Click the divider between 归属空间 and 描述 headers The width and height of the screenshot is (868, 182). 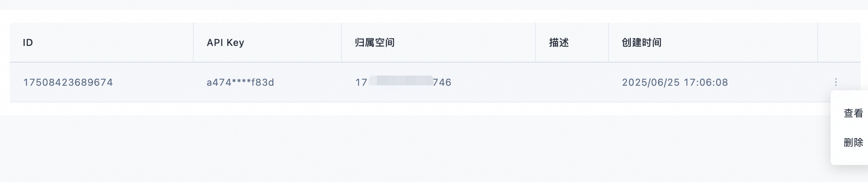[535, 43]
